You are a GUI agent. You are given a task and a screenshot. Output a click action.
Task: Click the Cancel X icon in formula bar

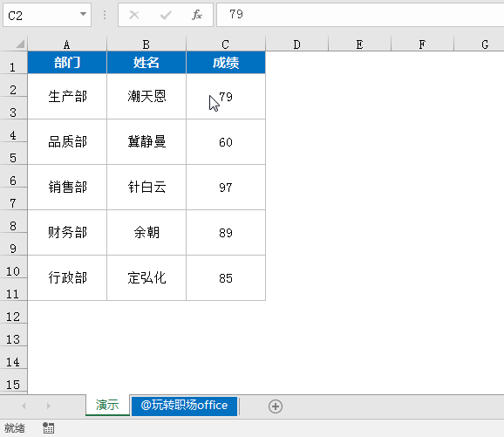pyautogui.click(x=134, y=15)
